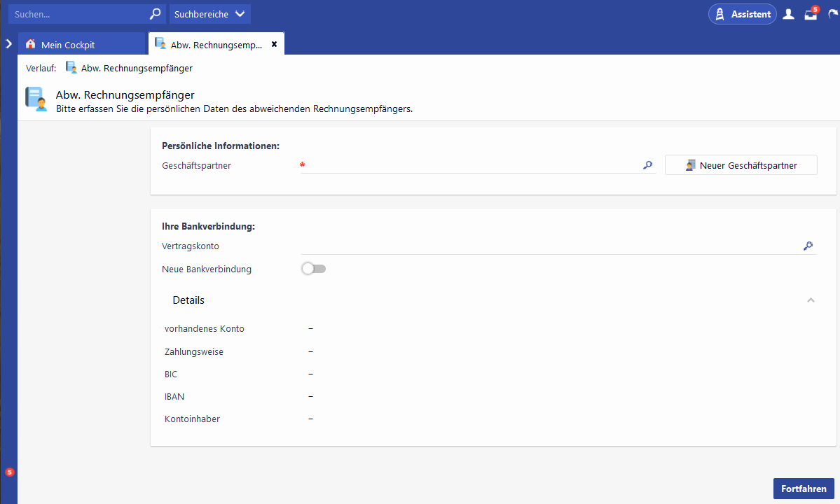This screenshot has height=504, width=840.
Task: Click into the Suchen search field
Action: (77, 14)
